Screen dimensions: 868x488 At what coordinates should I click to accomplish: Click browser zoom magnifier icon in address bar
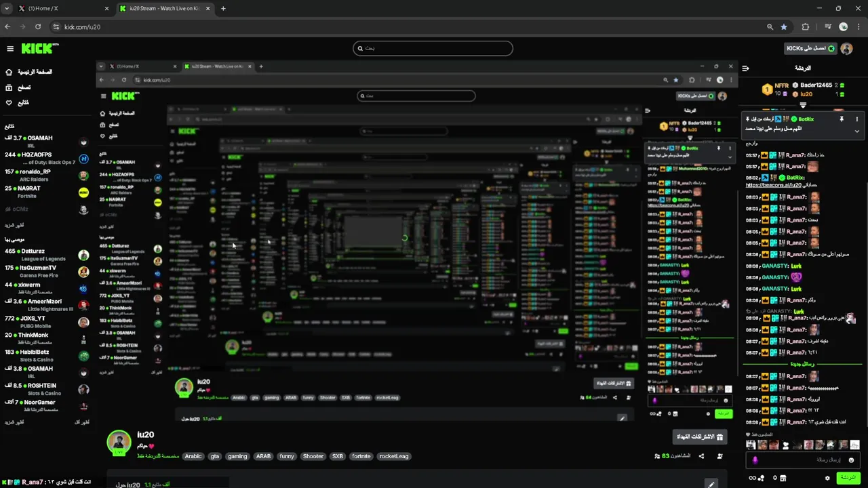pos(770,26)
